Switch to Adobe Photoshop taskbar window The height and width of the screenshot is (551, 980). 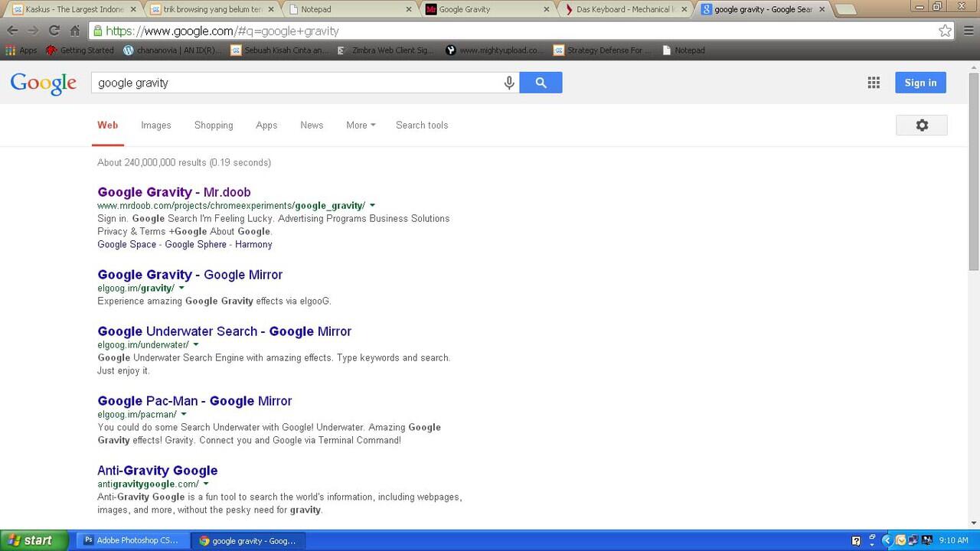[x=131, y=540]
